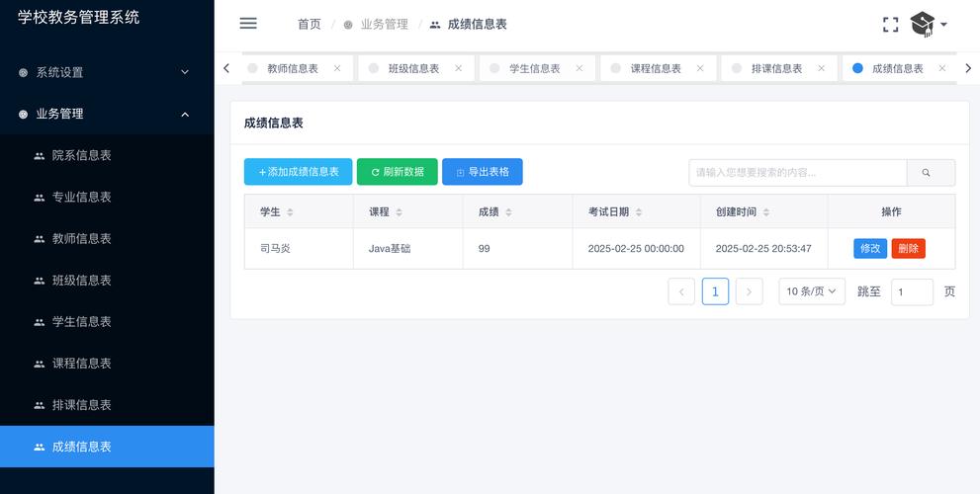
Task: Open 班级信息表 in the sidebar
Action: [x=107, y=281]
